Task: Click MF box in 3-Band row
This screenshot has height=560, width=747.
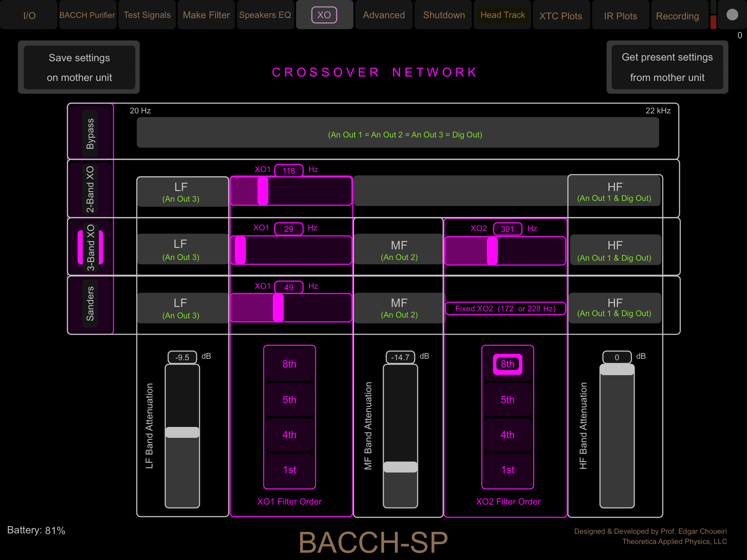Action: coord(399,250)
